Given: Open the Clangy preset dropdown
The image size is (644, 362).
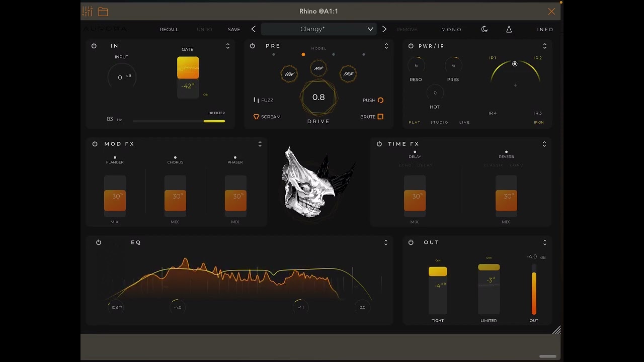Looking at the screenshot, I should [x=318, y=29].
